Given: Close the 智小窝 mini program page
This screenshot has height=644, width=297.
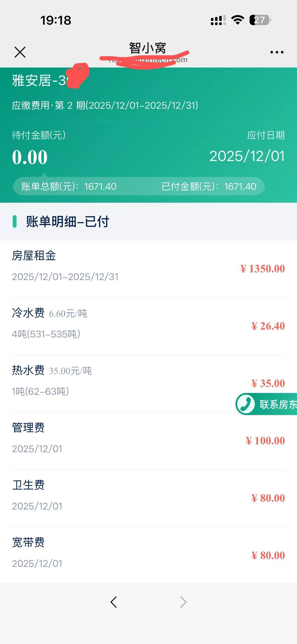Looking at the screenshot, I should click(x=20, y=52).
